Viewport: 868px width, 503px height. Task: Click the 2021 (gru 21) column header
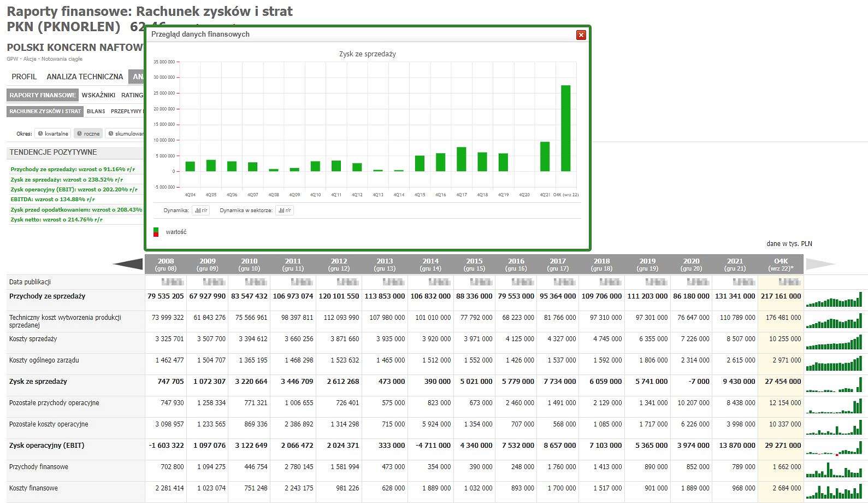tap(735, 265)
